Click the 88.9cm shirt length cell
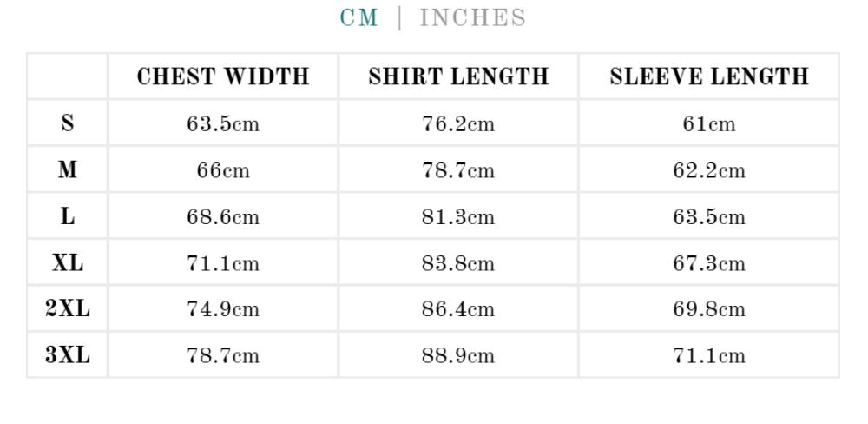 click(x=458, y=355)
